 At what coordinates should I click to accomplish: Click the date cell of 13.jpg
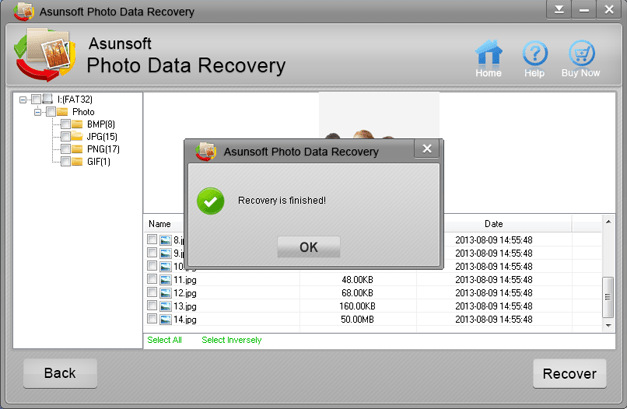point(494,306)
